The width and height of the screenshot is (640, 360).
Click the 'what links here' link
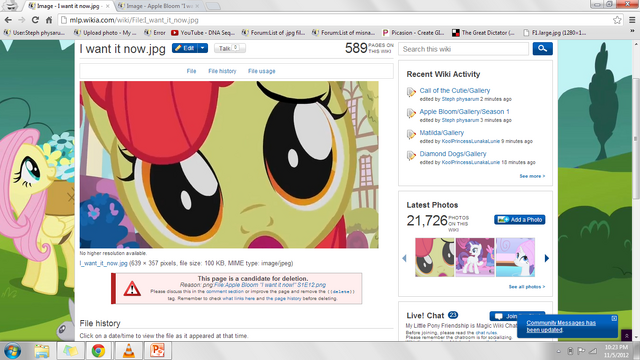(238, 298)
